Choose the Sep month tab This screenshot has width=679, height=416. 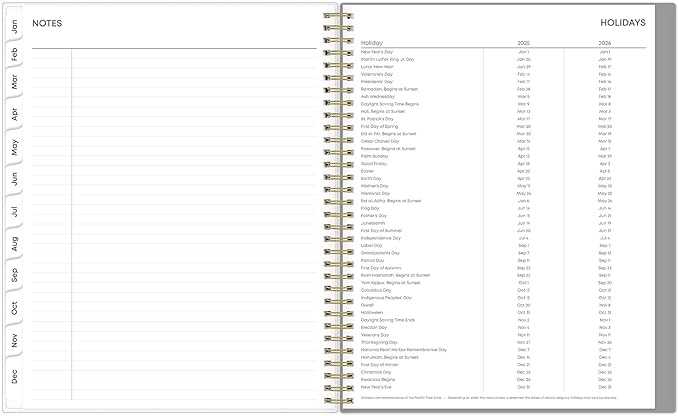[14, 275]
